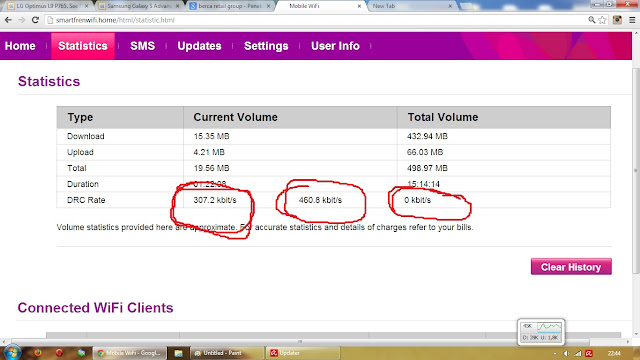Click the system clock showing 22:44

614,353
